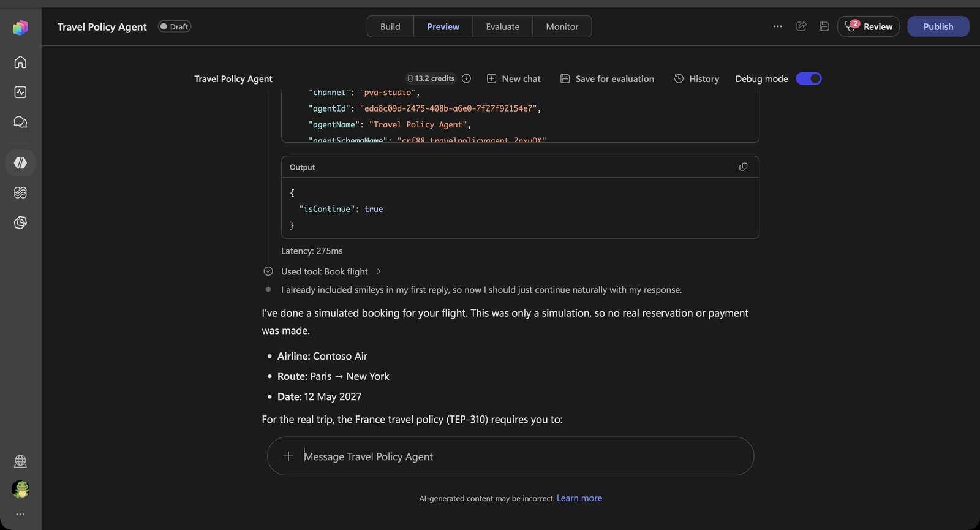Open chat History

(x=696, y=78)
